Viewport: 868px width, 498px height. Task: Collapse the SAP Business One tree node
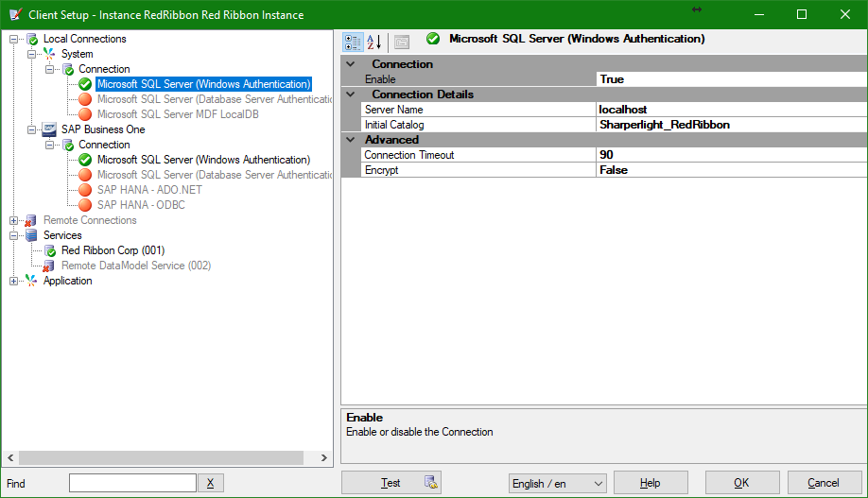(31, 129)
